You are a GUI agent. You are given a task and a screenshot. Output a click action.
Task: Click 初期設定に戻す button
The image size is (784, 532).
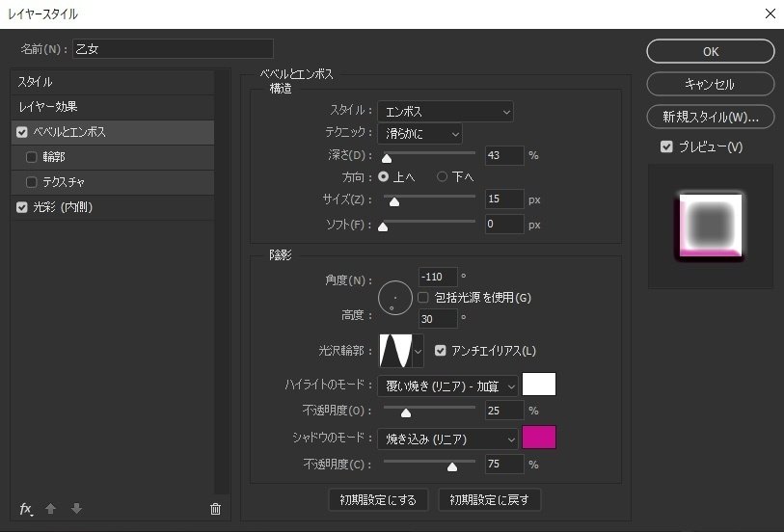pos(489,499)
